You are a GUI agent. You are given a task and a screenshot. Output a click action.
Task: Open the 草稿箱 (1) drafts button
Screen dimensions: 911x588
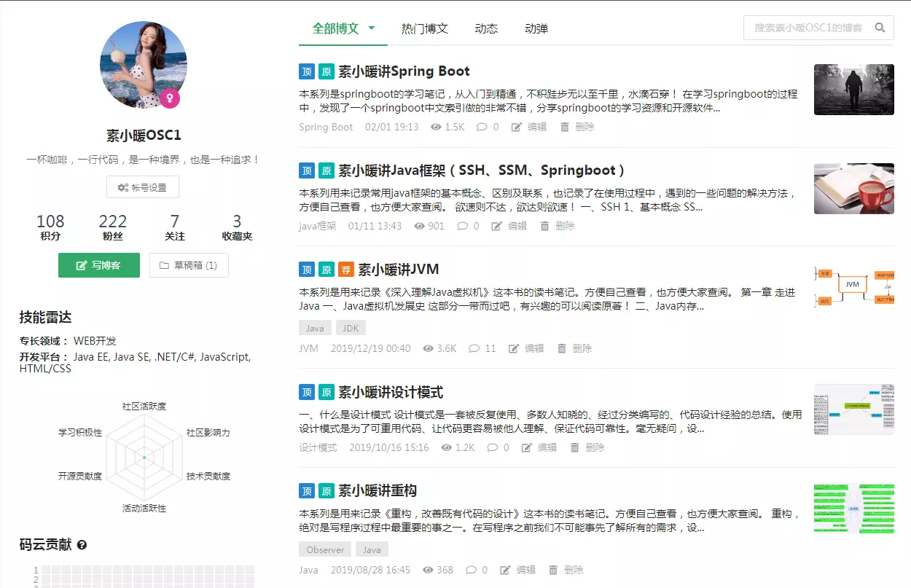[x=189, y=265]
